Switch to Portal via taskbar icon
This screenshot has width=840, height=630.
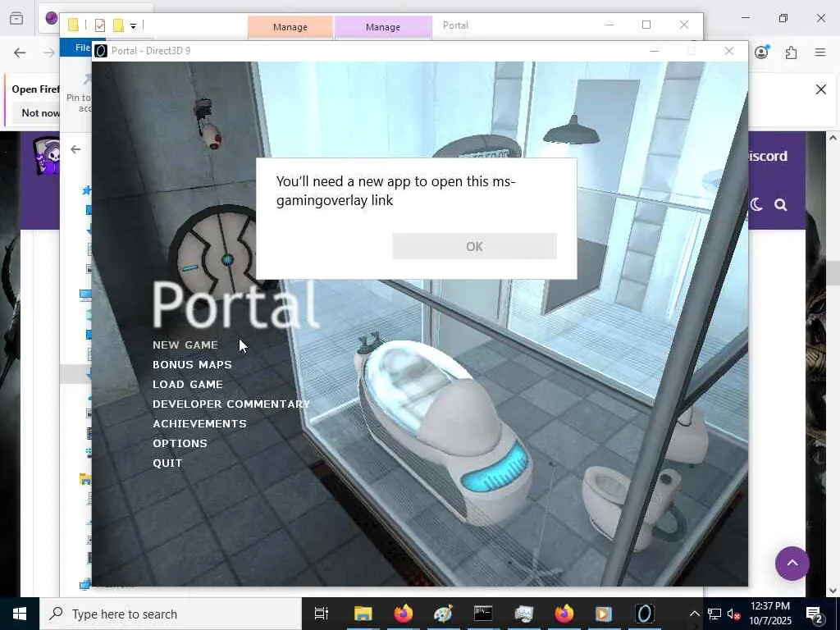pos(645,614)
